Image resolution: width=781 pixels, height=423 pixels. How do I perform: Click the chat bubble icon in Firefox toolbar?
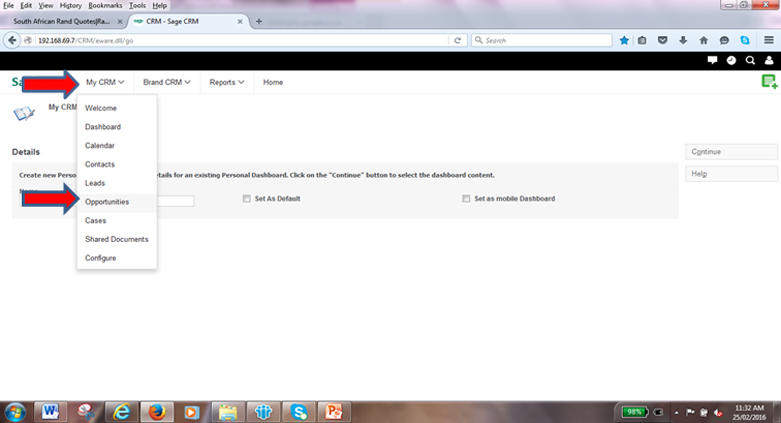click(x=724, y=40)
